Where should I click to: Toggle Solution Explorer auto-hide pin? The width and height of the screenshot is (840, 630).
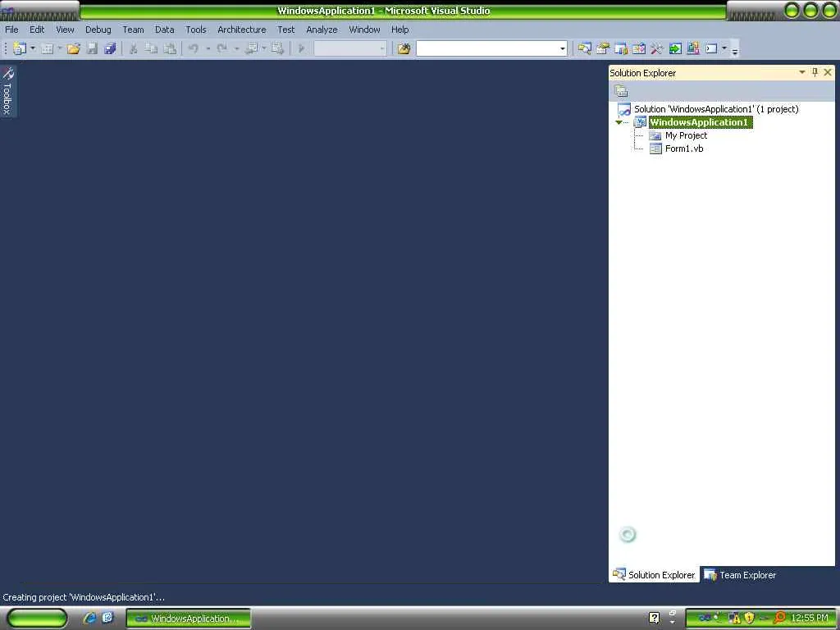[x=815, y=72]
